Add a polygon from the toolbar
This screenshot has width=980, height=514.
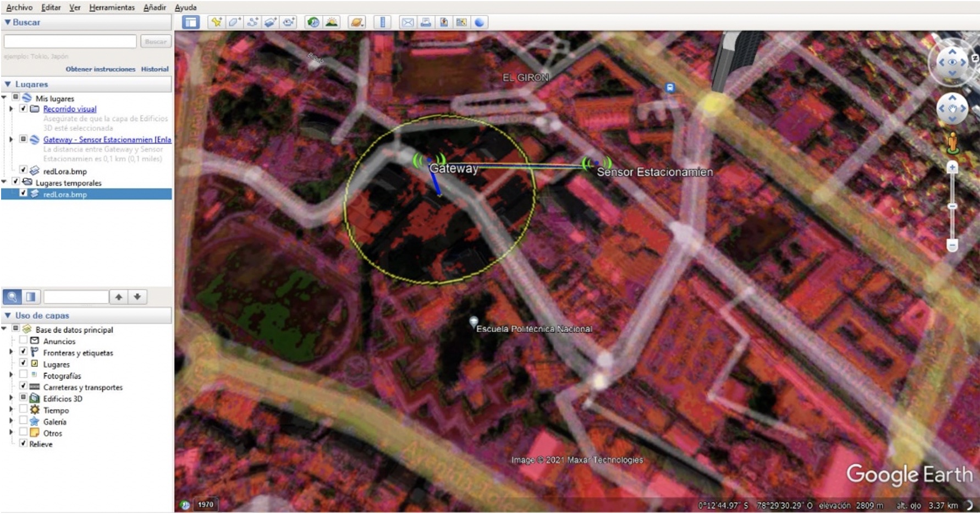(x=235, y=22)
